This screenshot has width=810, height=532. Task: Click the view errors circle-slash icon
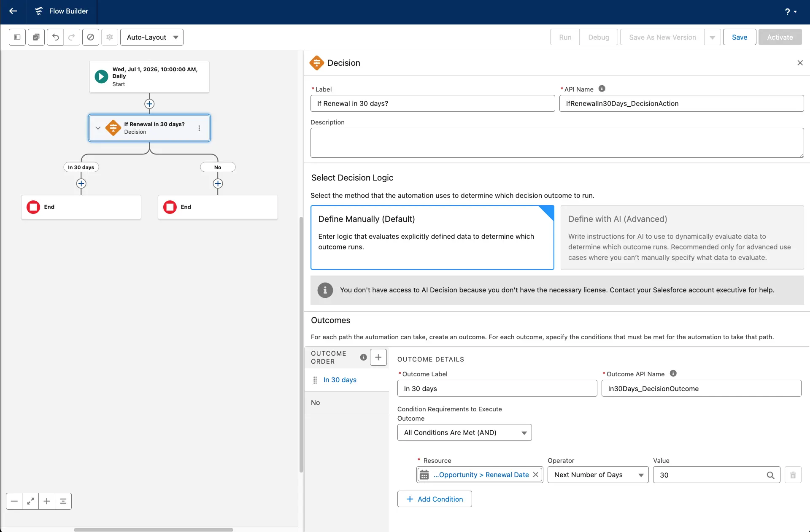click(91, 37)
